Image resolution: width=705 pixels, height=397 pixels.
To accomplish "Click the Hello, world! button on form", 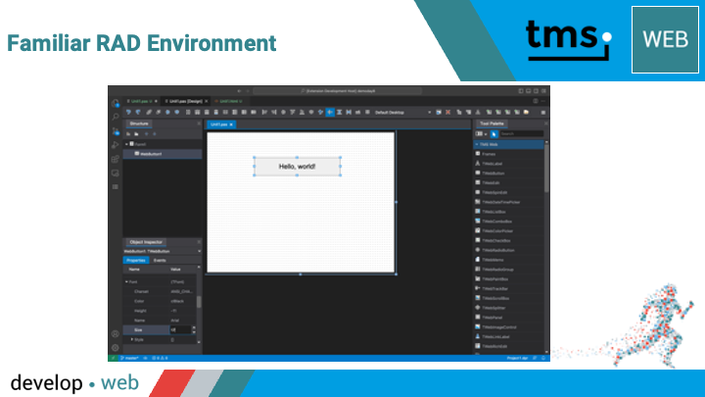I will pyautogui.click(x=297, y=166).
